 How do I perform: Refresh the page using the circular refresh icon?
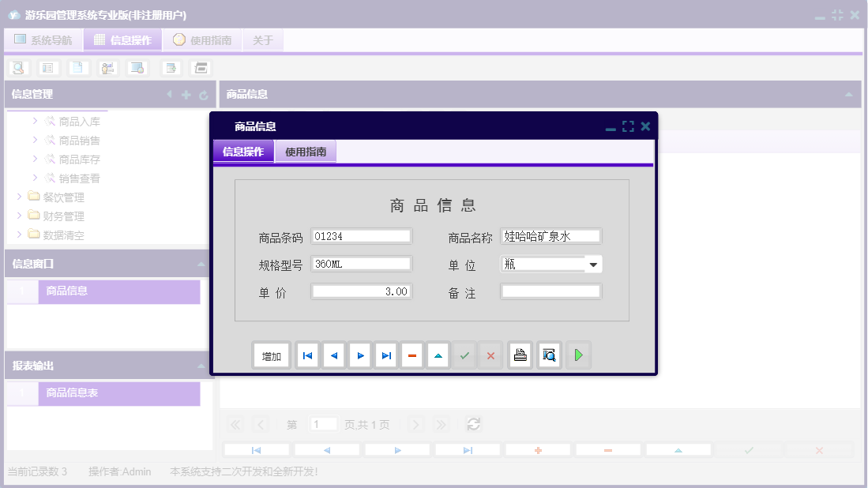pyautogui.click(x=473, y=424)
